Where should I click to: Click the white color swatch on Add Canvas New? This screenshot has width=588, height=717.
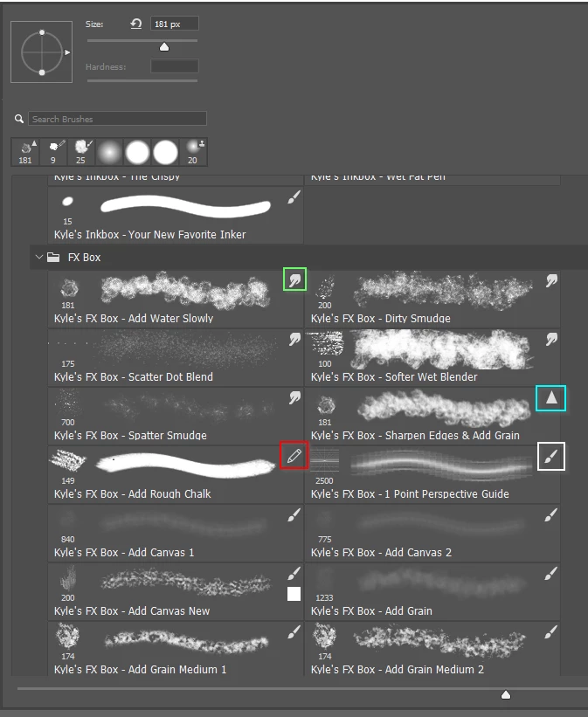click(x=294, y=594)
